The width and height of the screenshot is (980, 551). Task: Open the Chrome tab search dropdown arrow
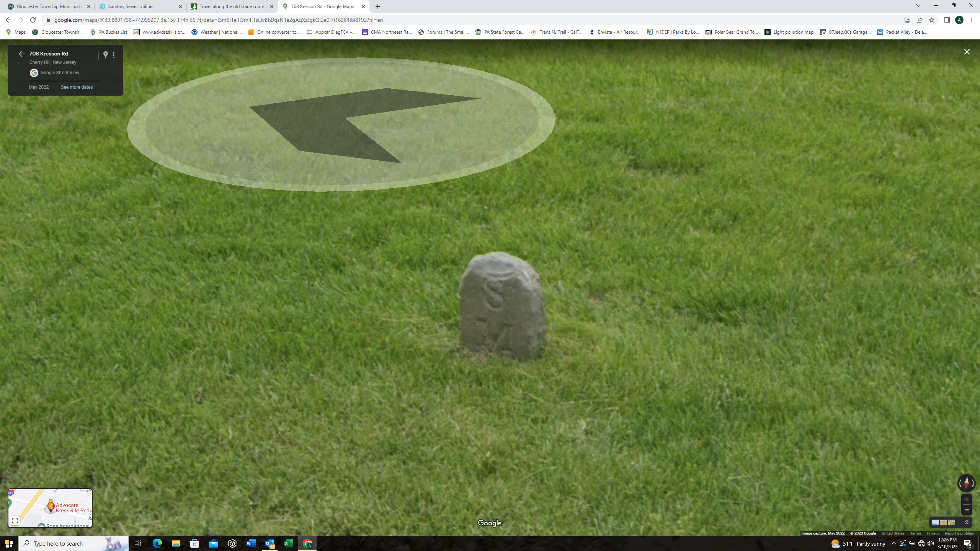point(918,6)
